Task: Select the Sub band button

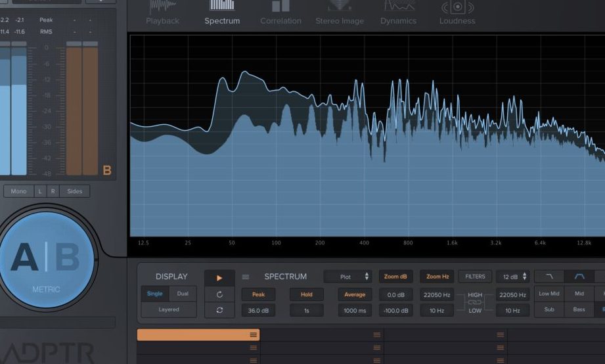Action: coord(549,309)
